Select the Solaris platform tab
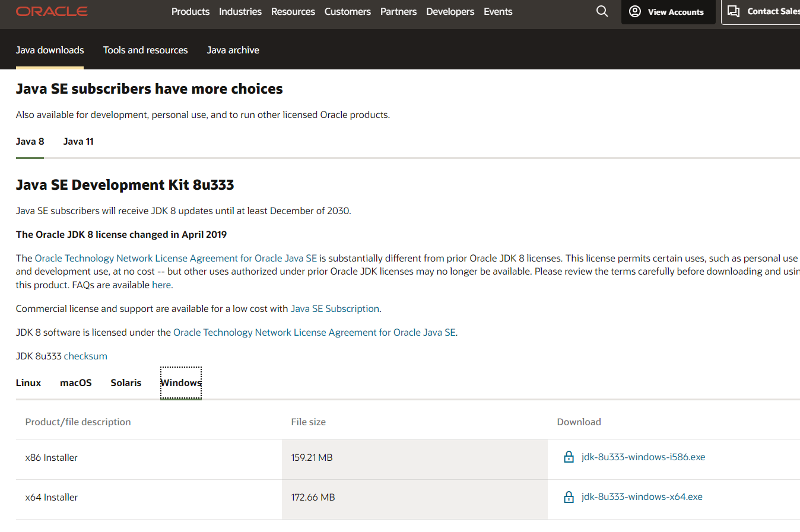This screenshot has height=532, width=800. coord(126,383)
